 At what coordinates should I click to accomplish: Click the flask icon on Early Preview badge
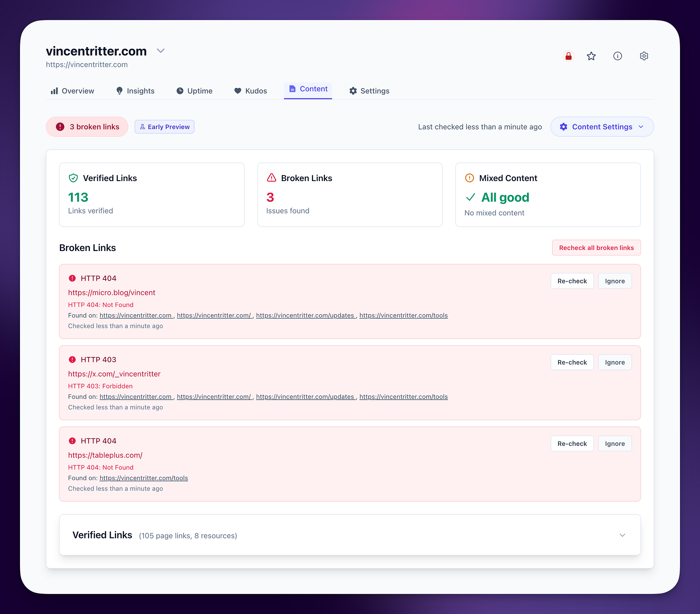click(x=143, y=127)
